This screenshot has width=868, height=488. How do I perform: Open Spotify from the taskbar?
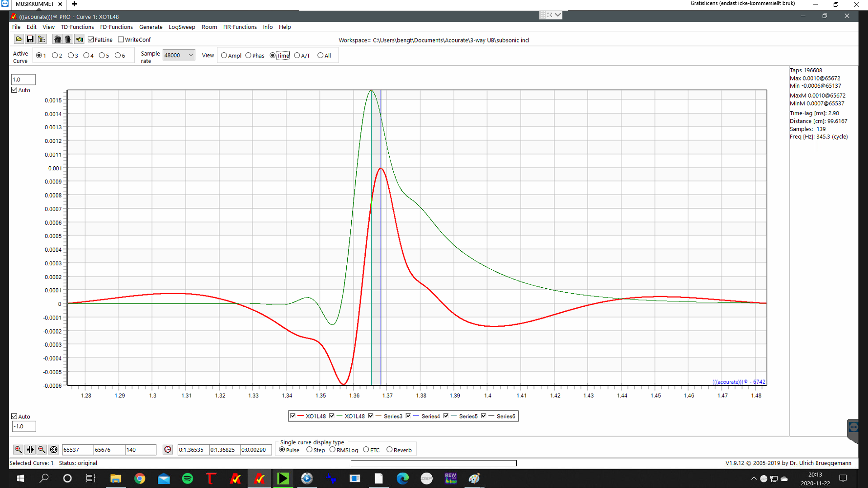tap(187, 479)
